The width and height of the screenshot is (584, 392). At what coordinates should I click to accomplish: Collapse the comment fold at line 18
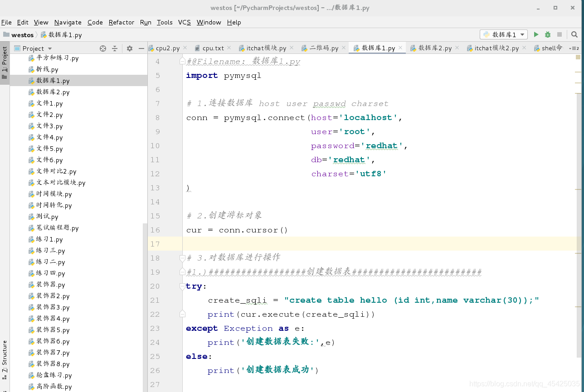click(x=182, y=257)
